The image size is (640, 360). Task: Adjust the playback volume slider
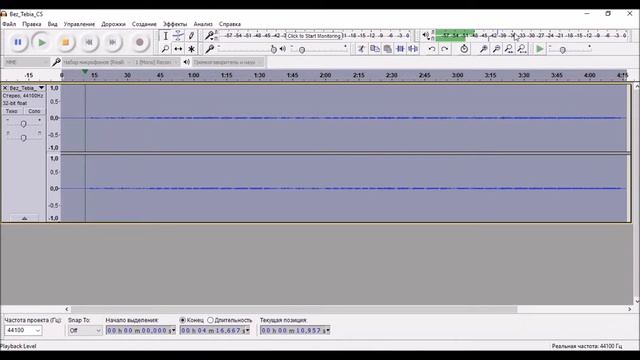[x=302, y=50]
